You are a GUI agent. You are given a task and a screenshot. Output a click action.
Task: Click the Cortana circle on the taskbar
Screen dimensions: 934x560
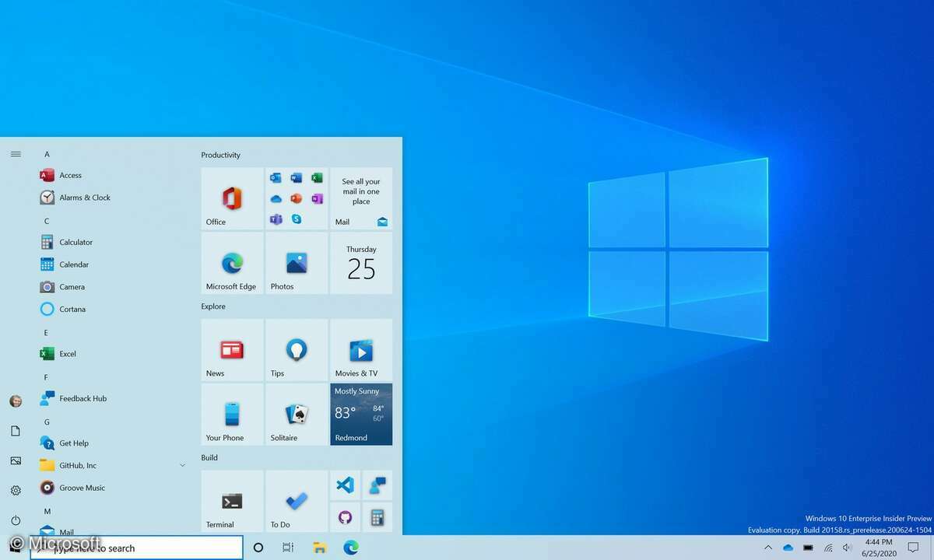tap(258, 548)
